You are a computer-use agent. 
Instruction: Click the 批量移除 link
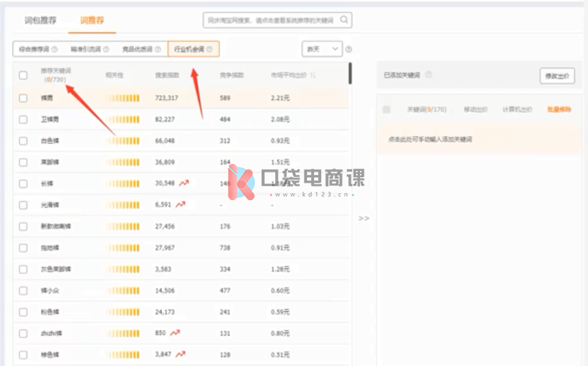[x=559, y=109]
